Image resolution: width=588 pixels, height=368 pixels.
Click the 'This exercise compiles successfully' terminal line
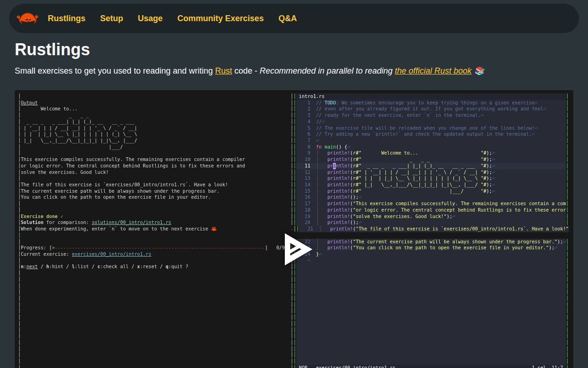pos(133,159)
